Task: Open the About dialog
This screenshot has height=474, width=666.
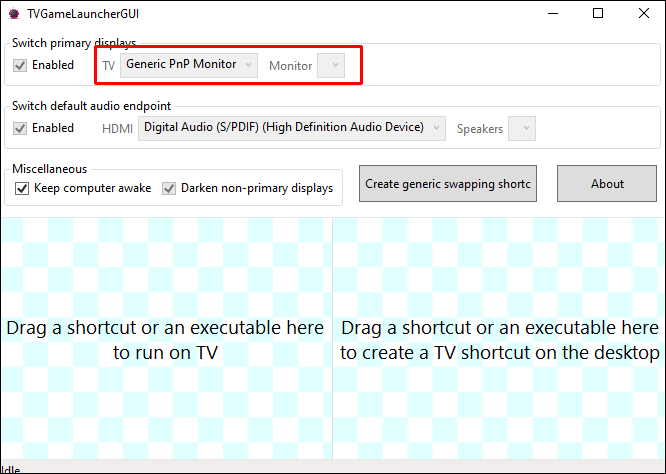Action: (x=607, y=183)
